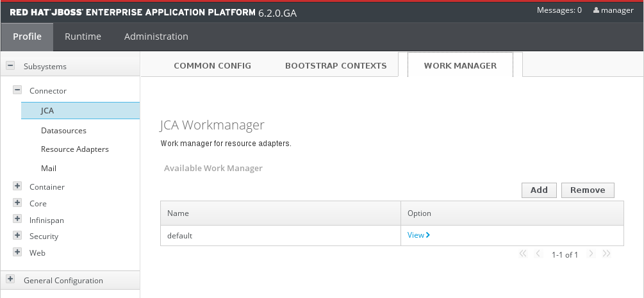This screenshot has width=644, height=298.
Task: Expand the Web subsystem node
Action: [17, 252]
